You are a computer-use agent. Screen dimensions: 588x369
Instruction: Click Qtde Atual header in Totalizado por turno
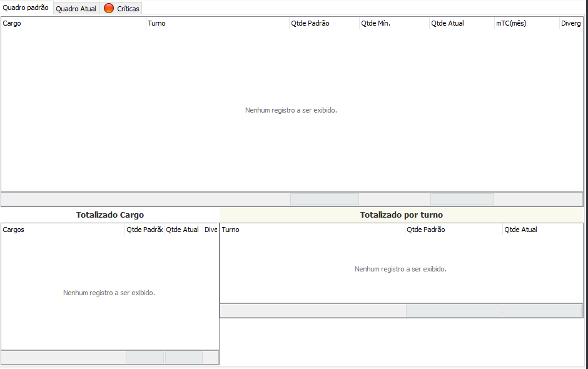[542, 230]
